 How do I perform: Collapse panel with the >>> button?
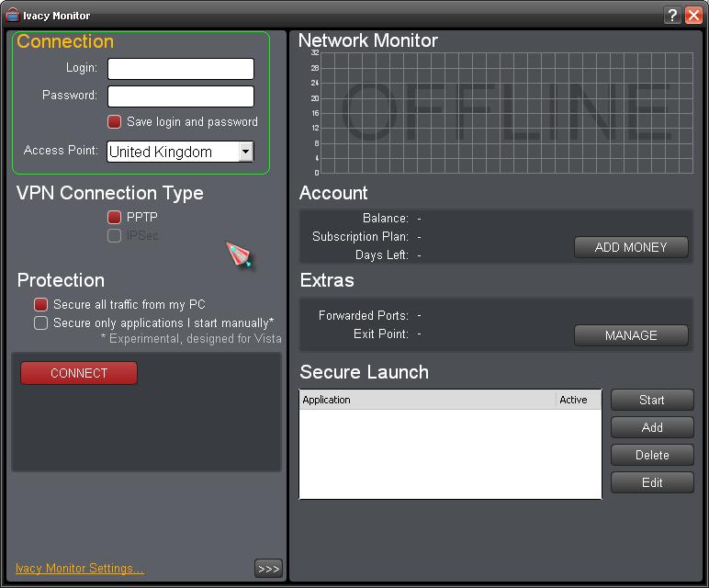click(268, 569)
